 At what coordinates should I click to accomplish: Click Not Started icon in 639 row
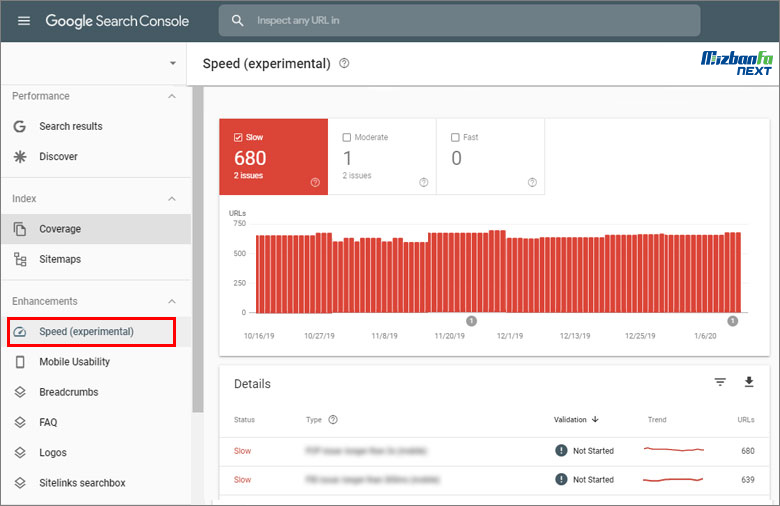[x=561, y=480]
